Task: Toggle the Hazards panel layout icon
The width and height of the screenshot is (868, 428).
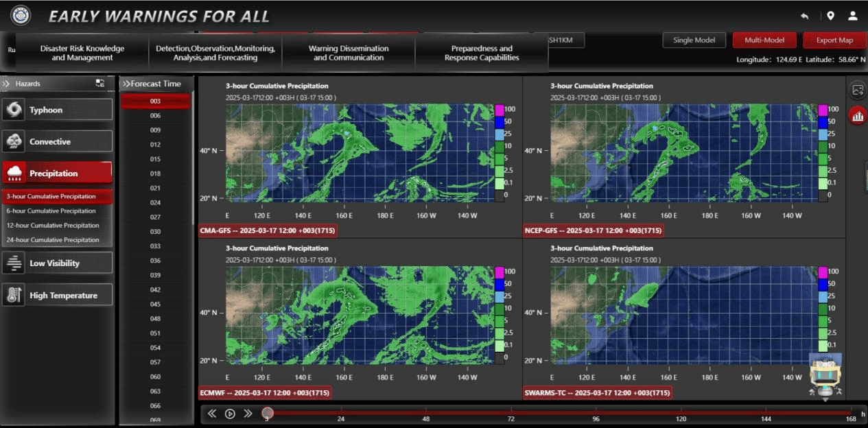Action: [100, 83]
